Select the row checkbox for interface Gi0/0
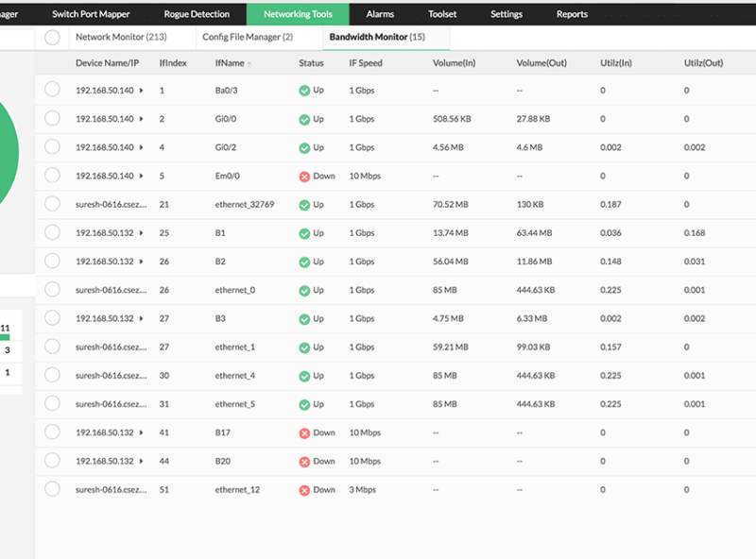Image resolution: width=756 pixels, height=559 pixels. (x=52, y=119)
